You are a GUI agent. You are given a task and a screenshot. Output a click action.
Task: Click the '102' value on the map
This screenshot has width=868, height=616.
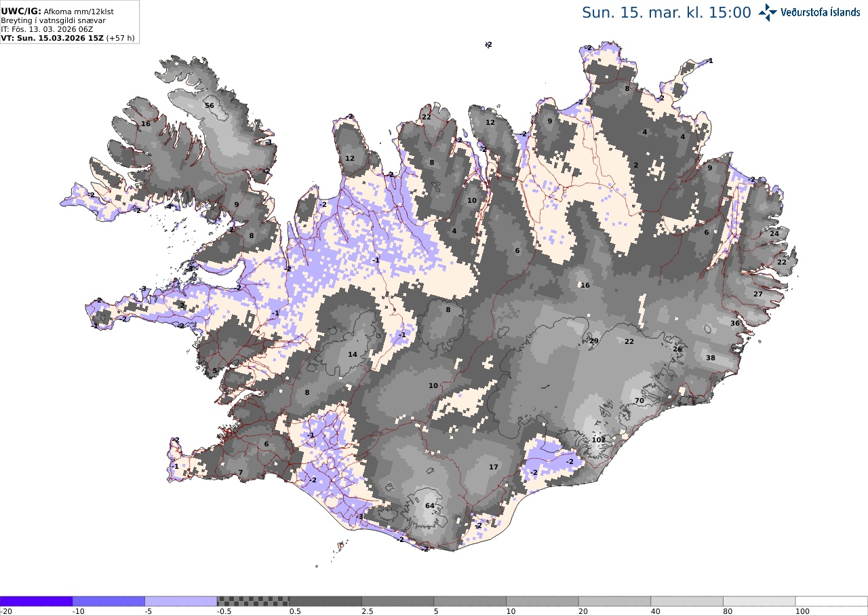[598, 440]
